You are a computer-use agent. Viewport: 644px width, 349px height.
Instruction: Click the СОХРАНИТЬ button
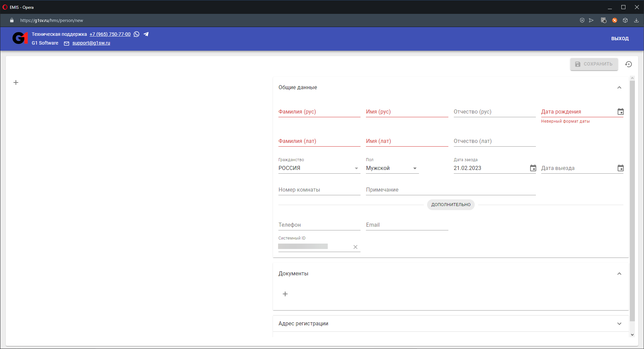pyautogui.click(x=594, y=64)
